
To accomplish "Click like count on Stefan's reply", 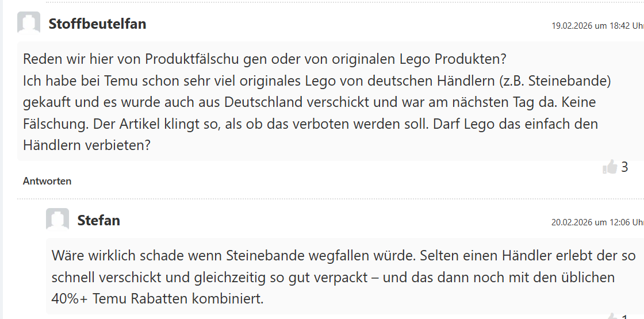I will (x=624, y=317).
